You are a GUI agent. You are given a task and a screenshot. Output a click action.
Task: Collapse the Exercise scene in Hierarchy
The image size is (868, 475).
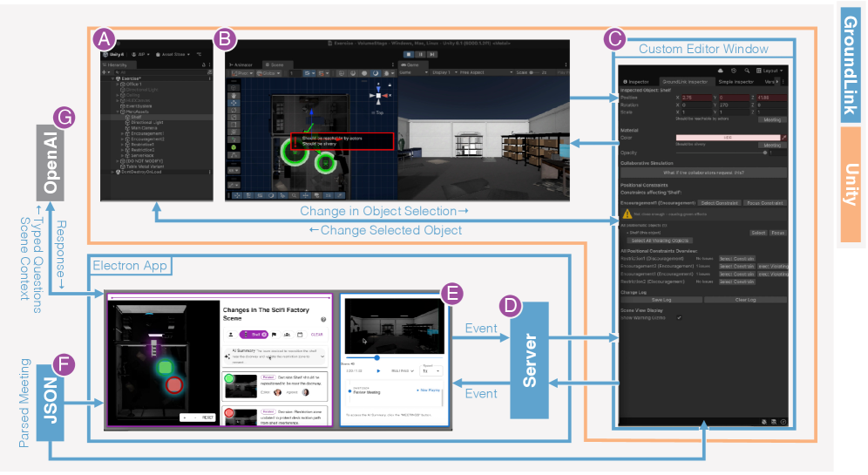point(113,78)
